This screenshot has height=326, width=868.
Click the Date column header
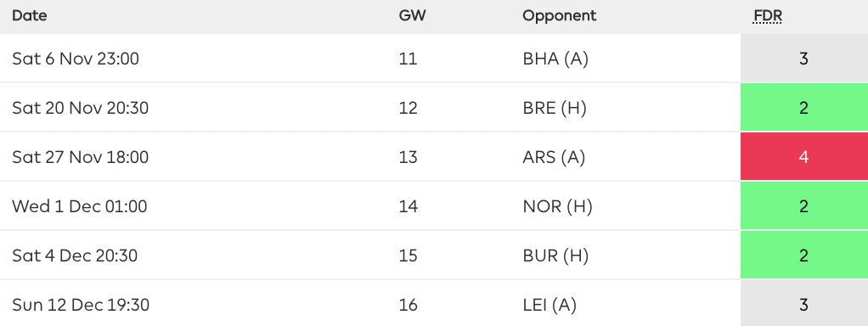pyautogui.click(x=30, y=15)
